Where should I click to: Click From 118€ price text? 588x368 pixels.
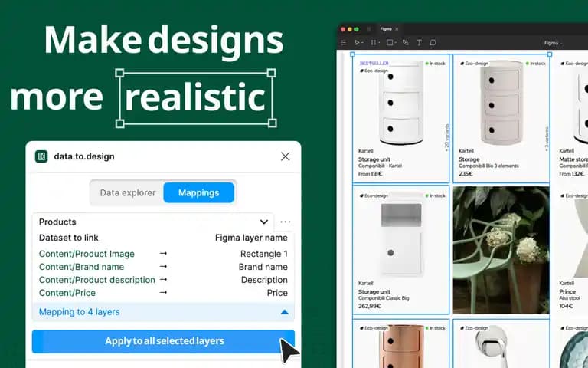(x=370, y=174)
